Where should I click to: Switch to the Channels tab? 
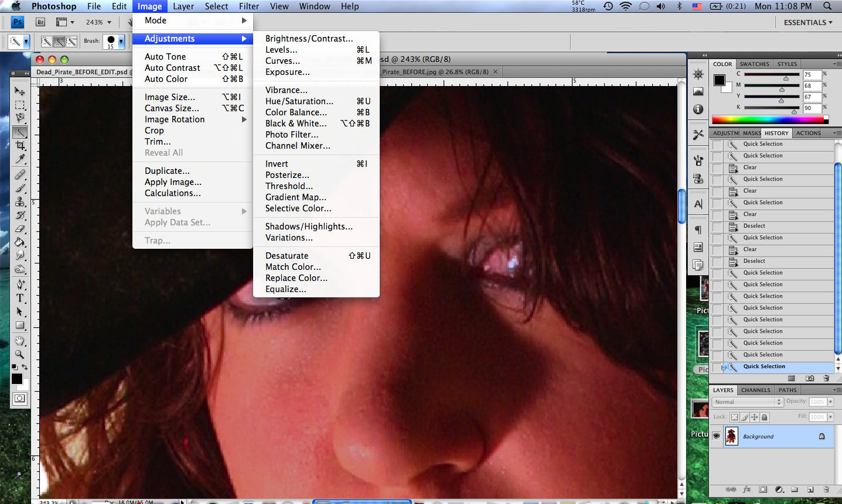(755, 390)
